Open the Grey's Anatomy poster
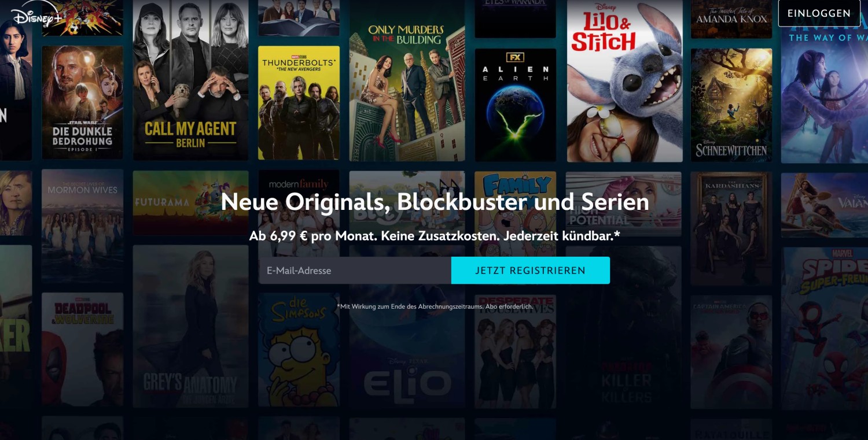Image resolution: width=868 pixels, height=440 pixels. tap(190, 326)
